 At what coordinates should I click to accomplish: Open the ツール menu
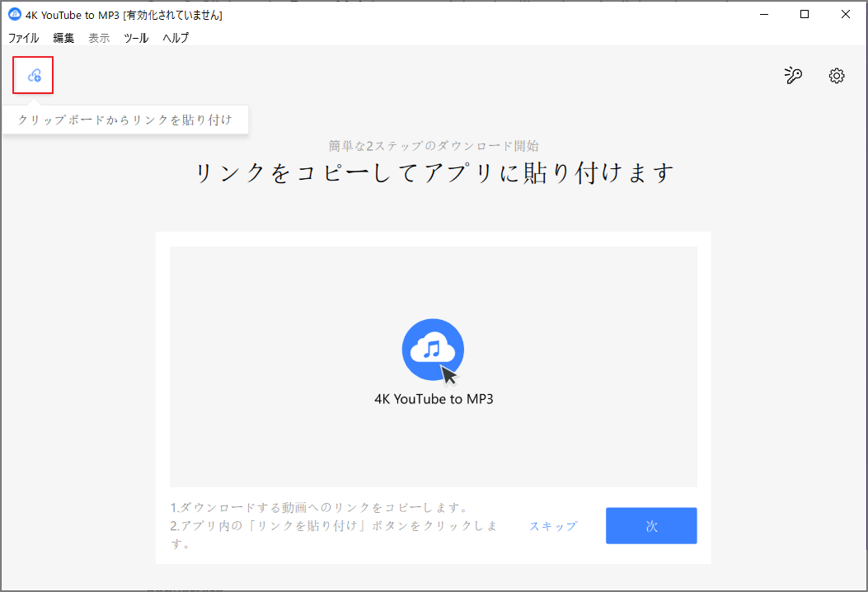click(136, 38)
